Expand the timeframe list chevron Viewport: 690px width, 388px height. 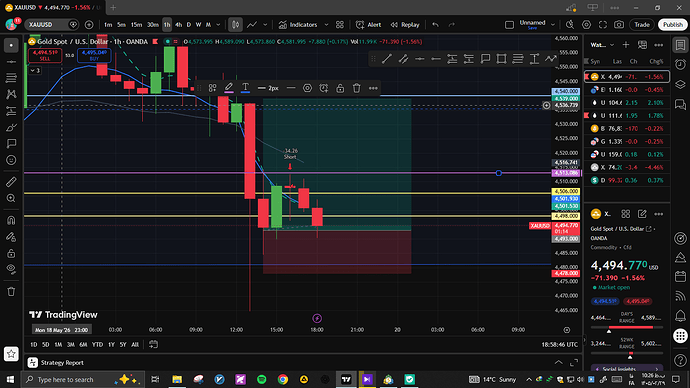218,25
